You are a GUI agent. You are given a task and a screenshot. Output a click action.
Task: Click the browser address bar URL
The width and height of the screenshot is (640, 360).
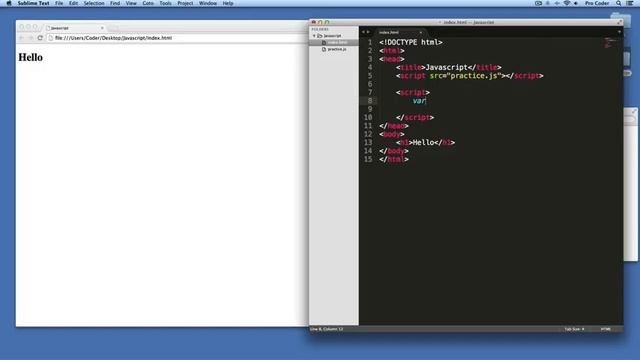pyautogui.click(x=113, y=38)
